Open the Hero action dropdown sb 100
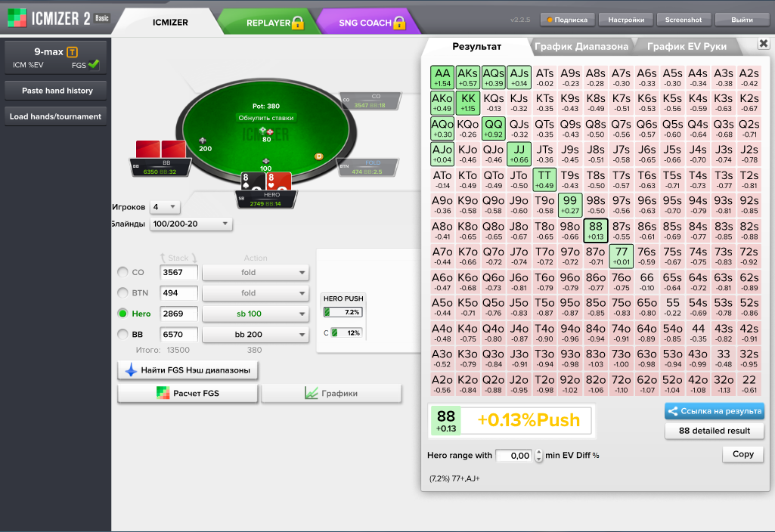Image resolution: width=775 pixels, height=532 pixels. point(255,314)
